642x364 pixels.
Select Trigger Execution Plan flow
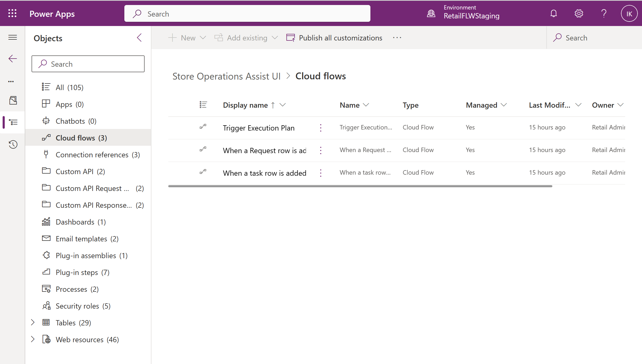[x=259, y=128]
